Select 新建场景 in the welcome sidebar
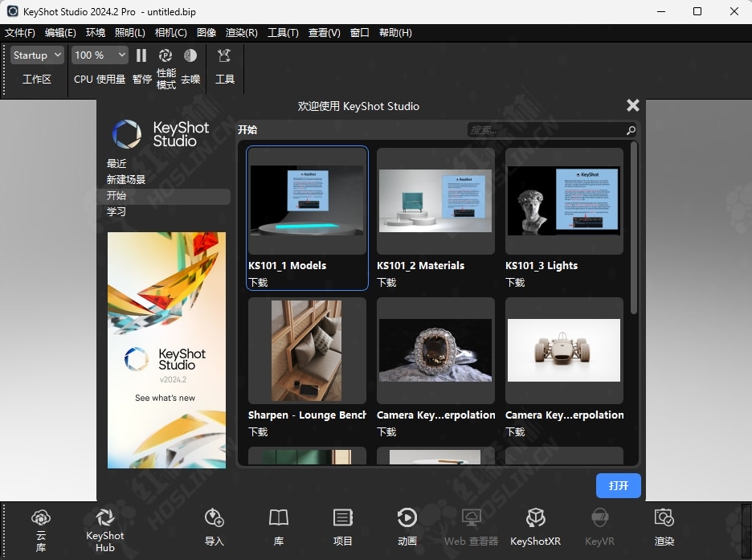Screen dimensions: 752x560 pos(126,180)
